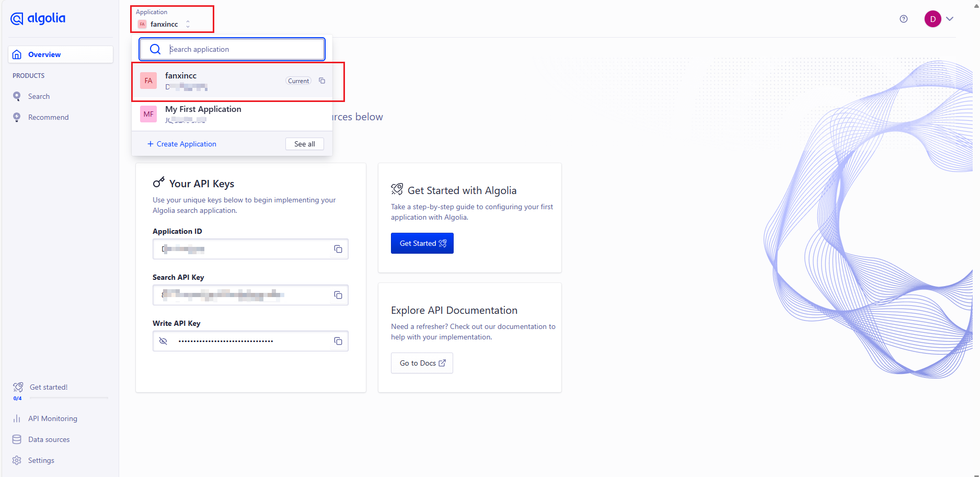
Task: Select the fanxincc application entry
Action: (232, 81)
